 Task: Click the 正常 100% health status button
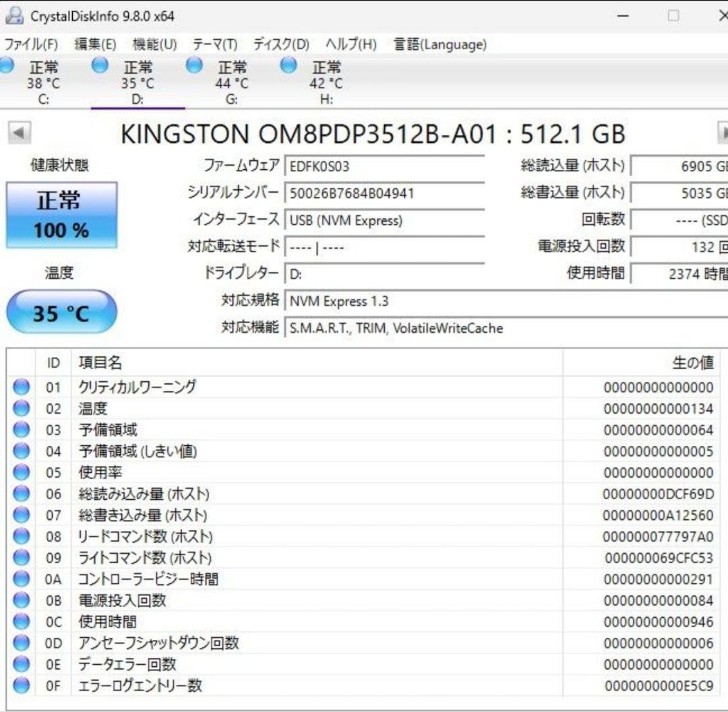coord(62,215)
